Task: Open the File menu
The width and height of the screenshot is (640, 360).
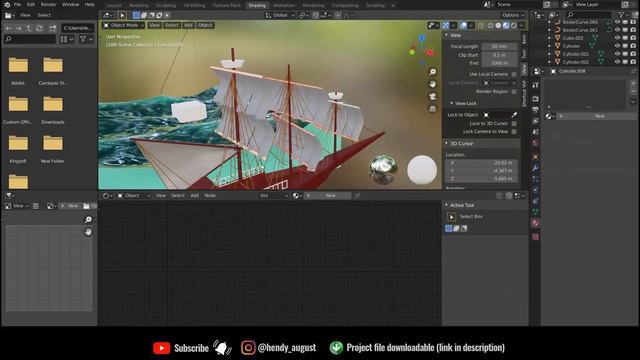Action: click(x=17, y=4)
